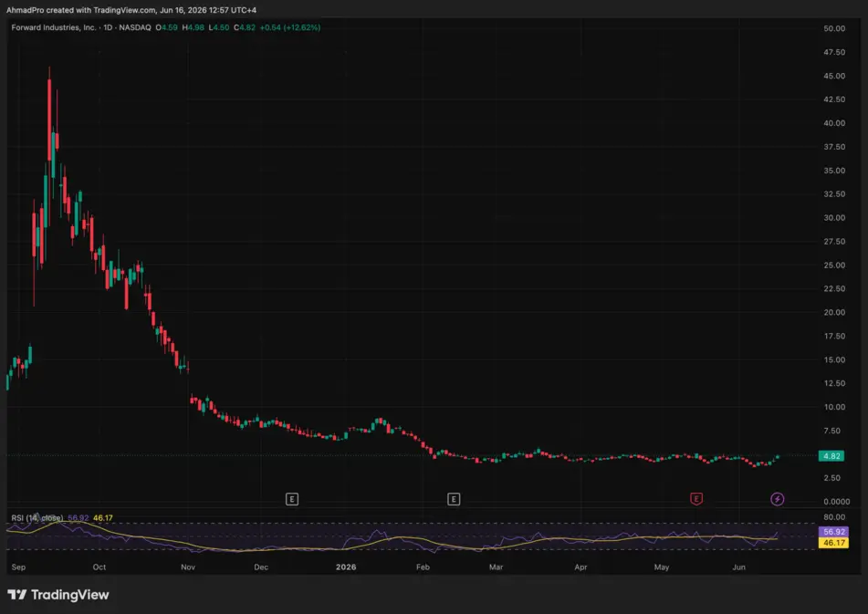The image size is (868, 614).
Task: Click the +0.54 (+12.62%) change value
Action: point(290,27)
